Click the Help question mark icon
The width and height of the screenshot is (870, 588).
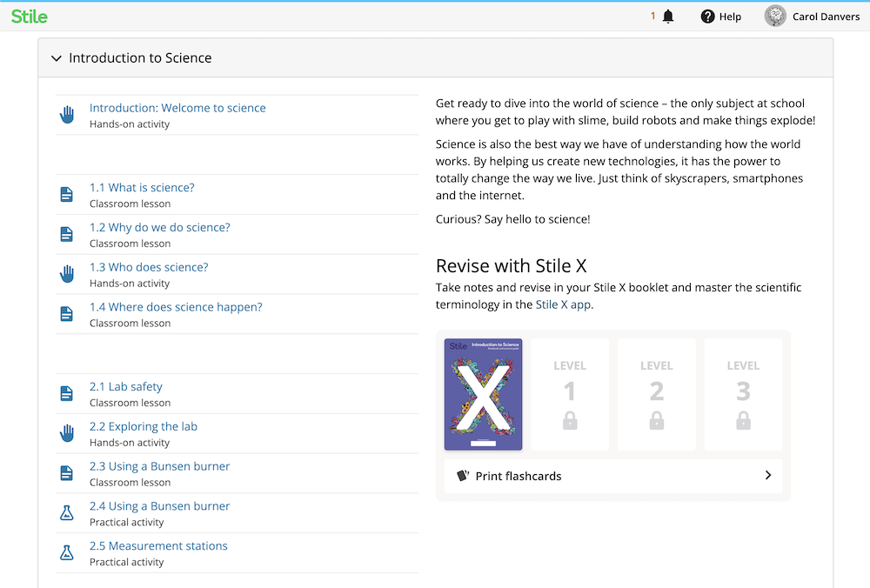pos(707,17)
